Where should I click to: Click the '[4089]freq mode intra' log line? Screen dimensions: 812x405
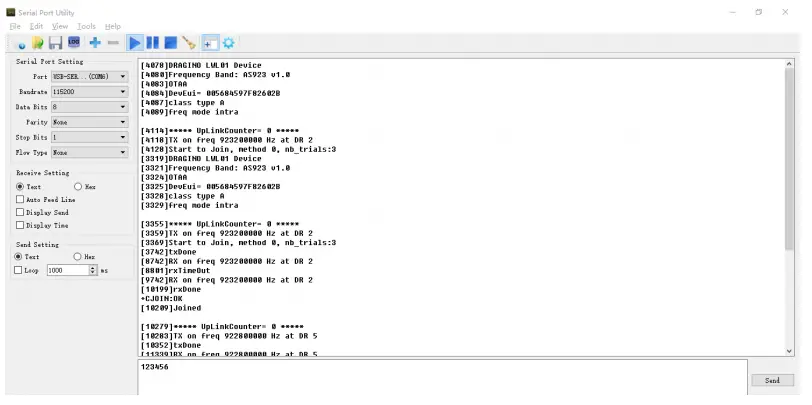pos(190,112)
